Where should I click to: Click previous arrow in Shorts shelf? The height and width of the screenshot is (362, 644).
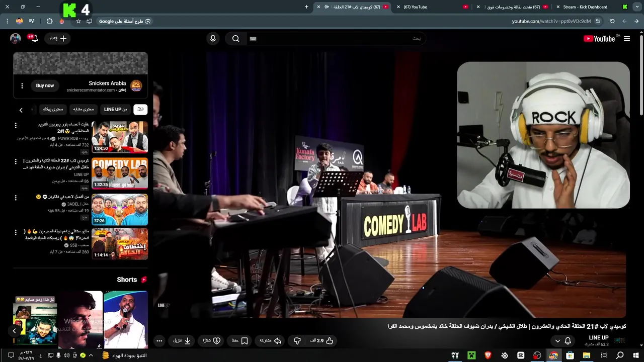pyautogui.click(x=14, y=331)
